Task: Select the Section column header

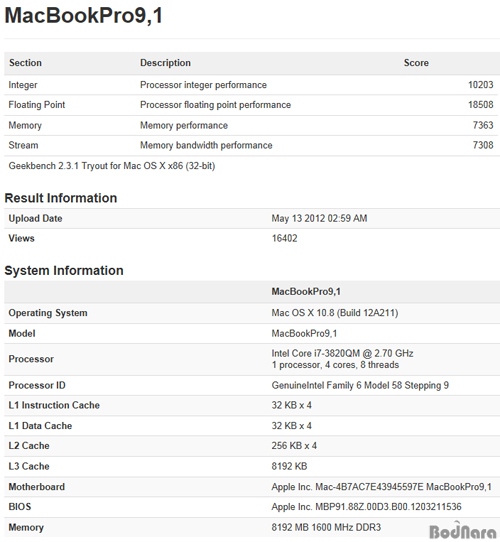Action: (25, 63)
